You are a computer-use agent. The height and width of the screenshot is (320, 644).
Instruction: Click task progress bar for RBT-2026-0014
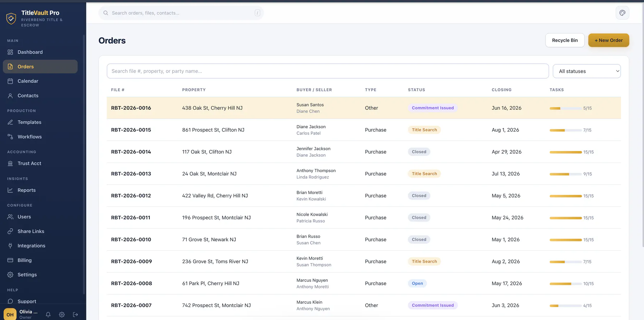point(566,152)
